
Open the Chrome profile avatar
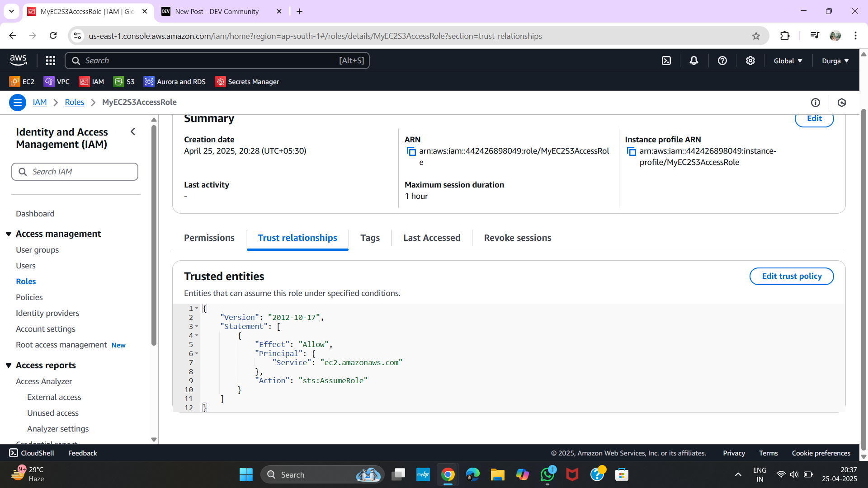835,36
